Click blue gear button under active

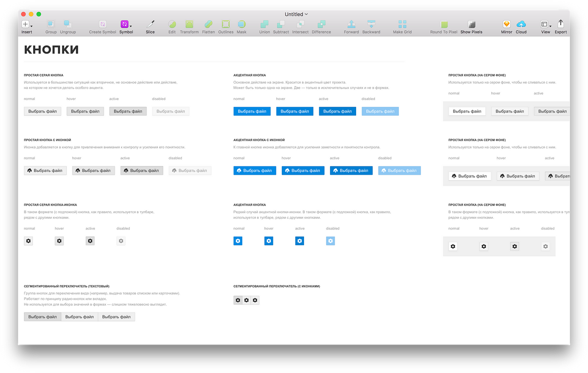299,241
